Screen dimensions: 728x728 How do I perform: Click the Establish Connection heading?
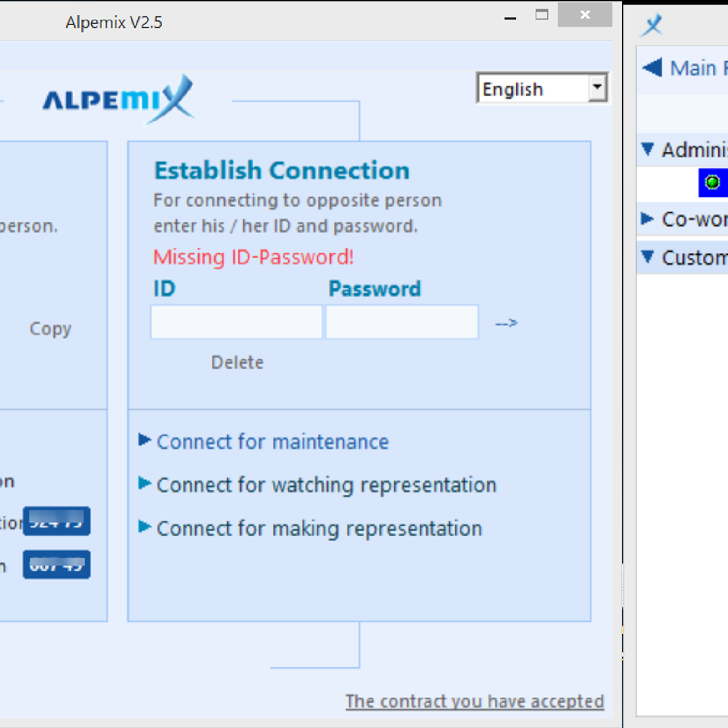pos(282,171)
